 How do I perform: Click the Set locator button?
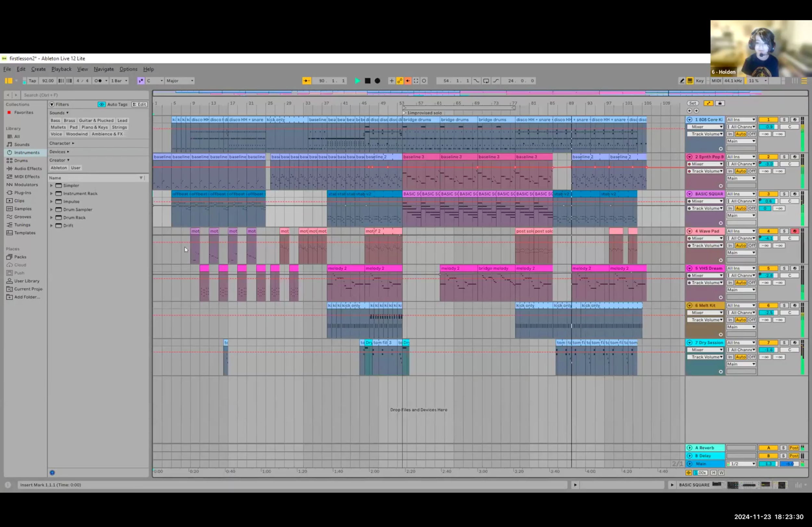tap(692, 103)
